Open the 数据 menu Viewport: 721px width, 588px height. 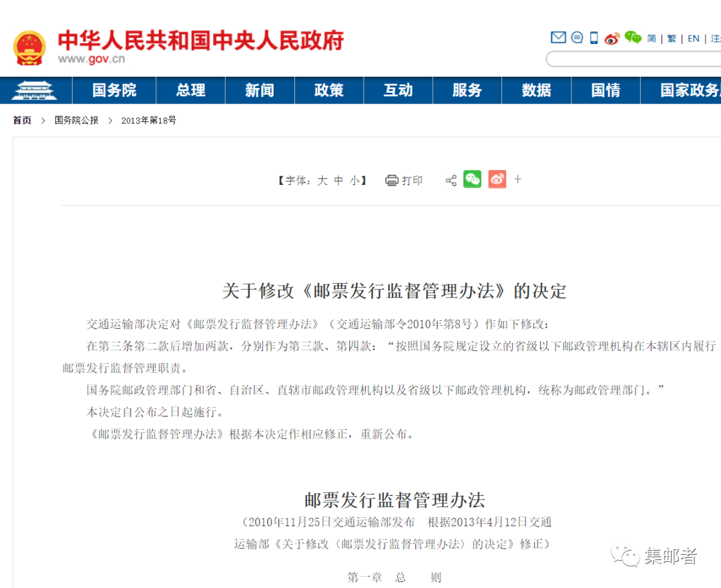(x=537, y=90)
